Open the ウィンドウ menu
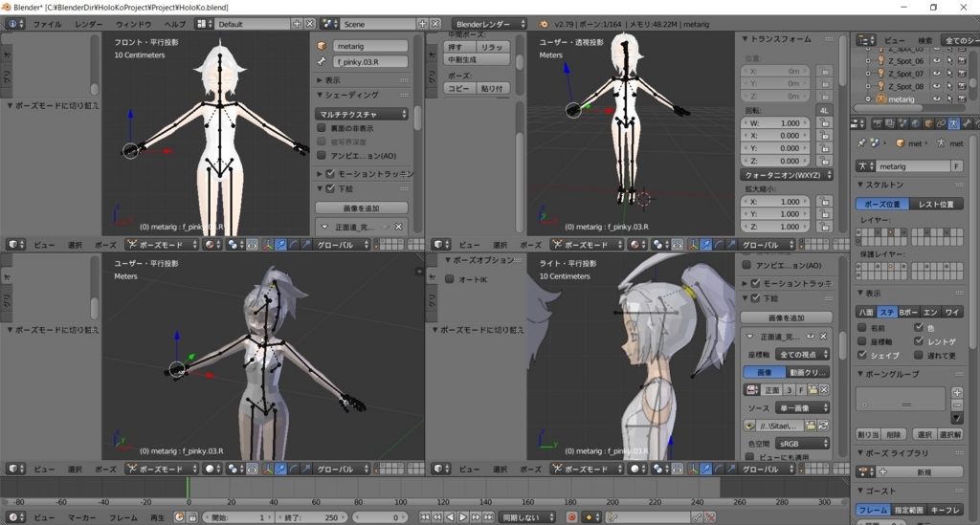 [x=133, y=24]
